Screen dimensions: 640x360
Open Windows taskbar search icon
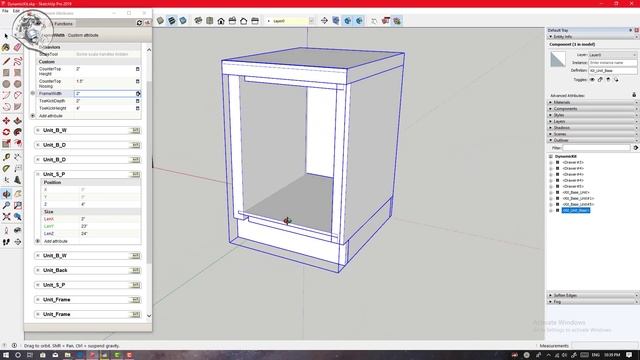pyautogui.click(x=18, y=355)
